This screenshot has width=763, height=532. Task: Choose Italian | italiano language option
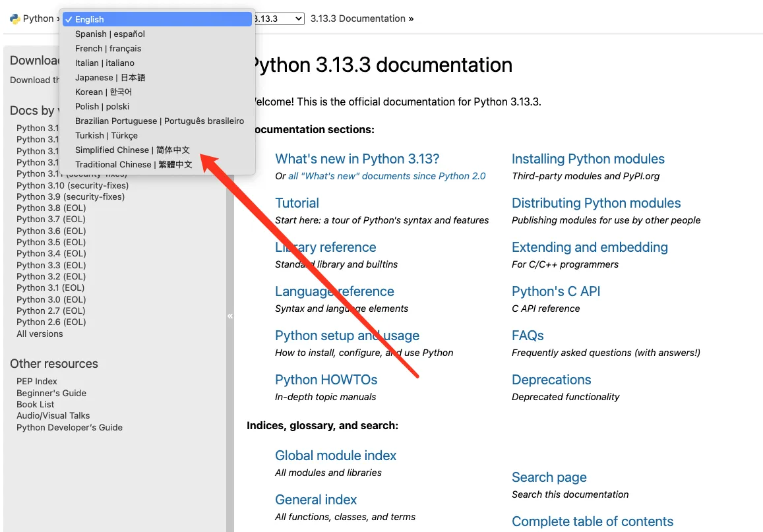[x=157, y=63]
